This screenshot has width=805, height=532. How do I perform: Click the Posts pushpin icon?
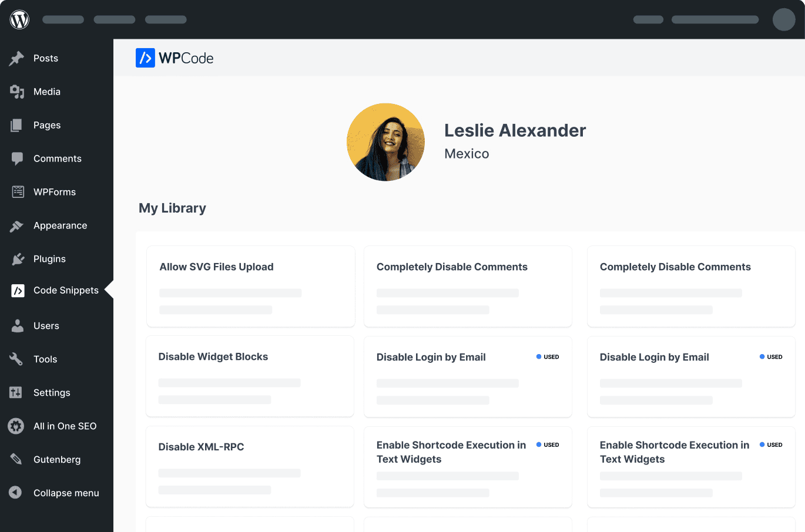(17, 58)
